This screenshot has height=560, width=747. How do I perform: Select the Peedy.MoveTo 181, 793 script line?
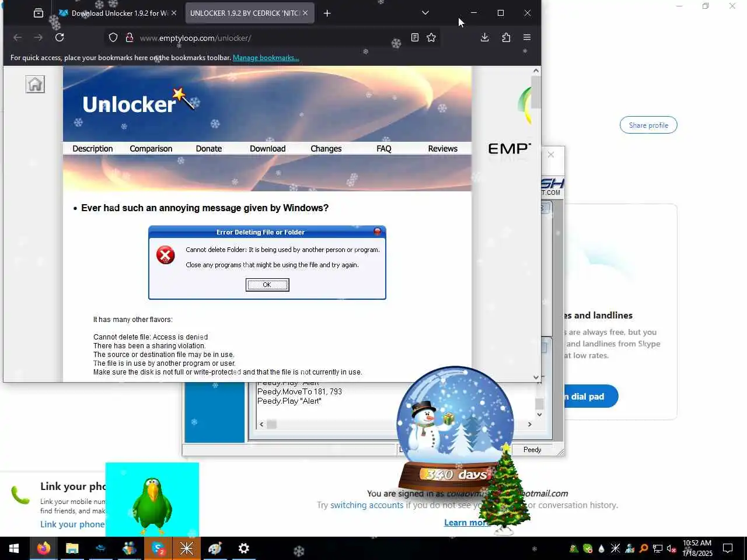click(x=300, y=391)
